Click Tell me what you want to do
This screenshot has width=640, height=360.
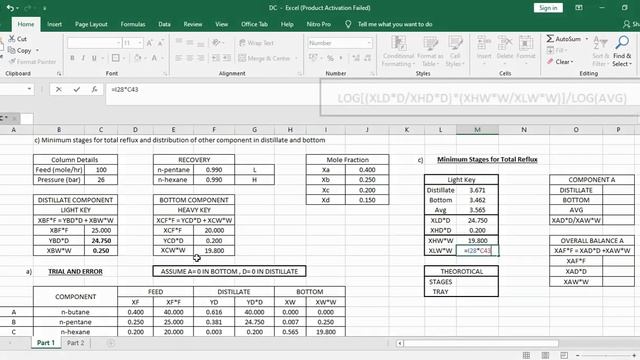(x=395, y=24)
